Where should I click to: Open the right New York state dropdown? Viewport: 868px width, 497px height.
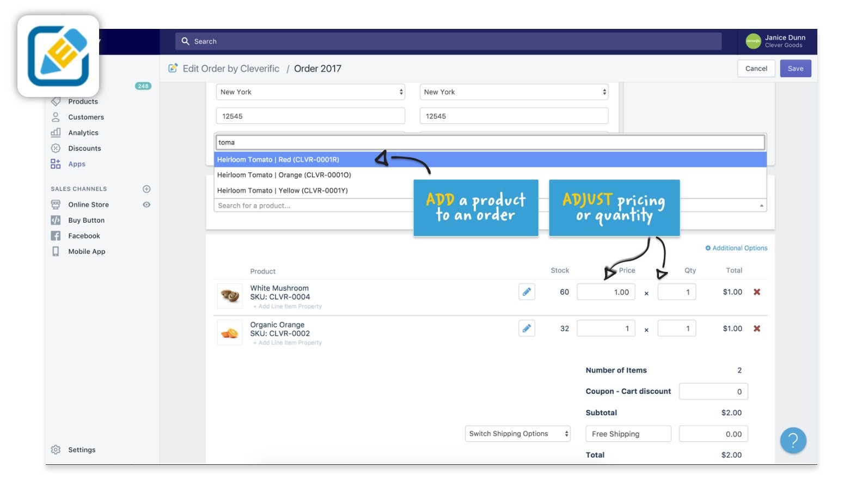click(514, 92)
